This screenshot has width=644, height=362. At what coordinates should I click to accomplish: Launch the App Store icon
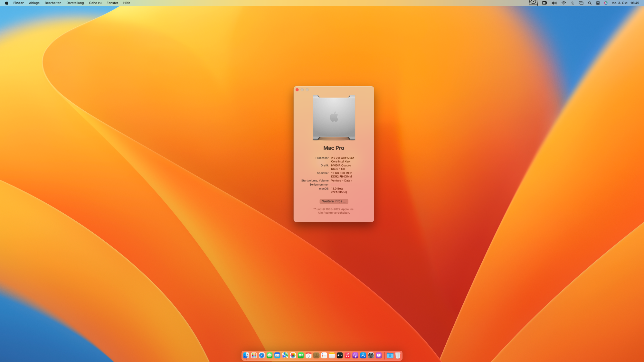coord(363,355)
